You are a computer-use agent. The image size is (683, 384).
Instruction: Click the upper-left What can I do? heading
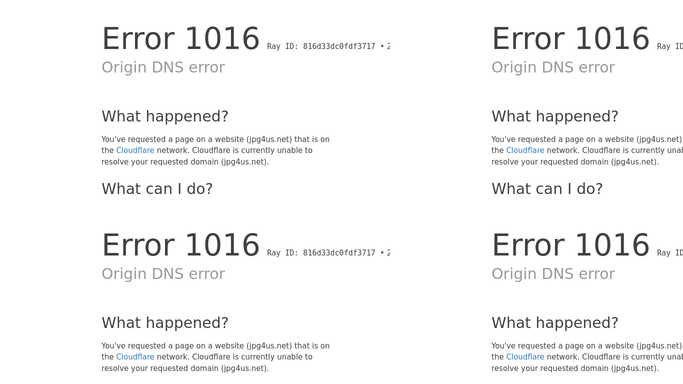[157, 189]
